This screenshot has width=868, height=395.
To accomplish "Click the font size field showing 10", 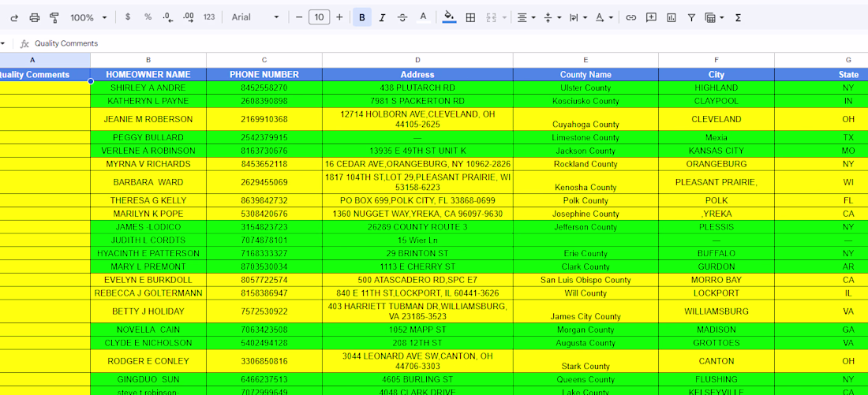I will click(319, 17).
